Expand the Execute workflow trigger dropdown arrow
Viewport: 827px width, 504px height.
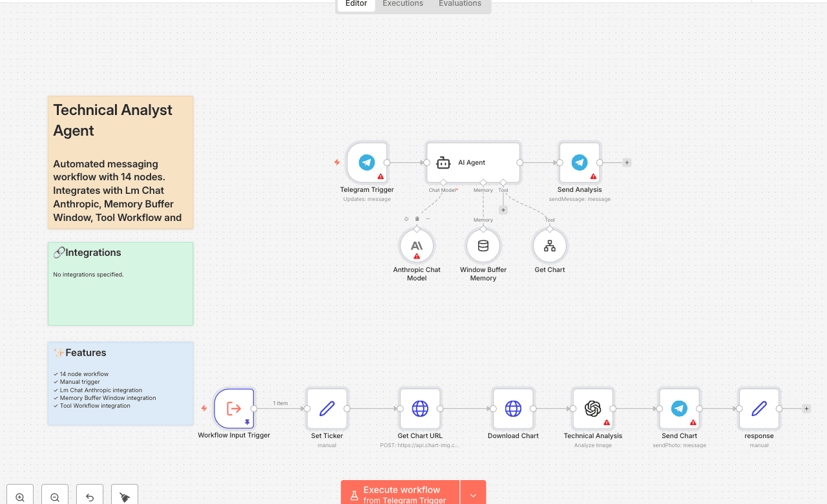tap(473, 495)
